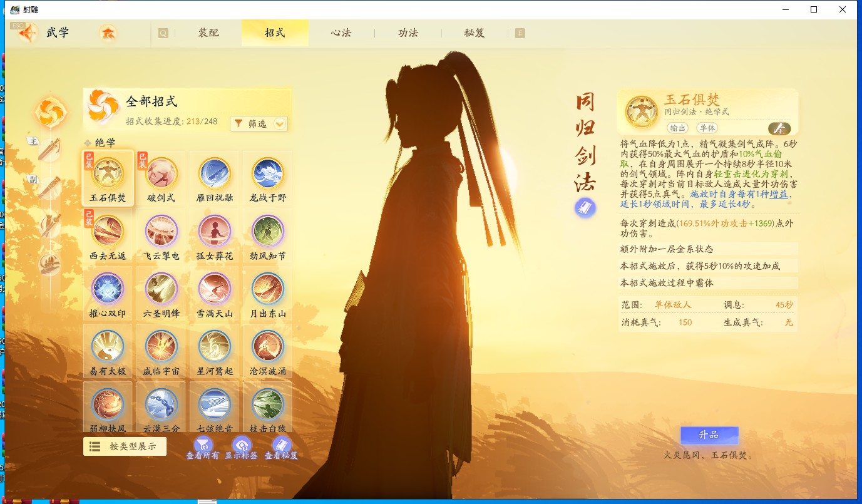Click the 输出 tag
862x504 pixels.
tap(677, 128)
